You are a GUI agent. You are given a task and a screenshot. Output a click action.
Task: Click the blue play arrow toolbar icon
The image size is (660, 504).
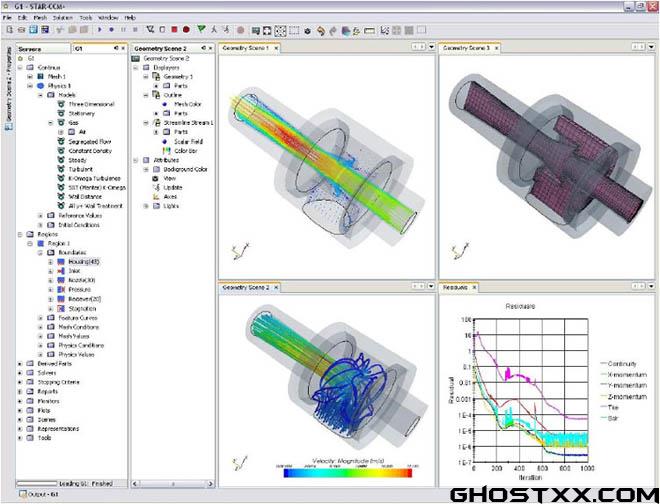tap(100, 30)
